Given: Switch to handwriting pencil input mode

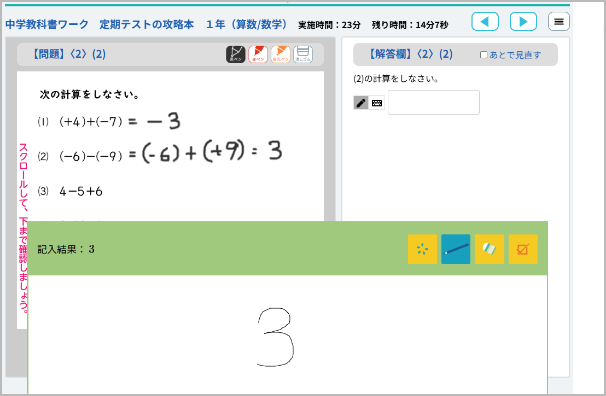Looking at the screenshot, I should click(x=361, y=103).
